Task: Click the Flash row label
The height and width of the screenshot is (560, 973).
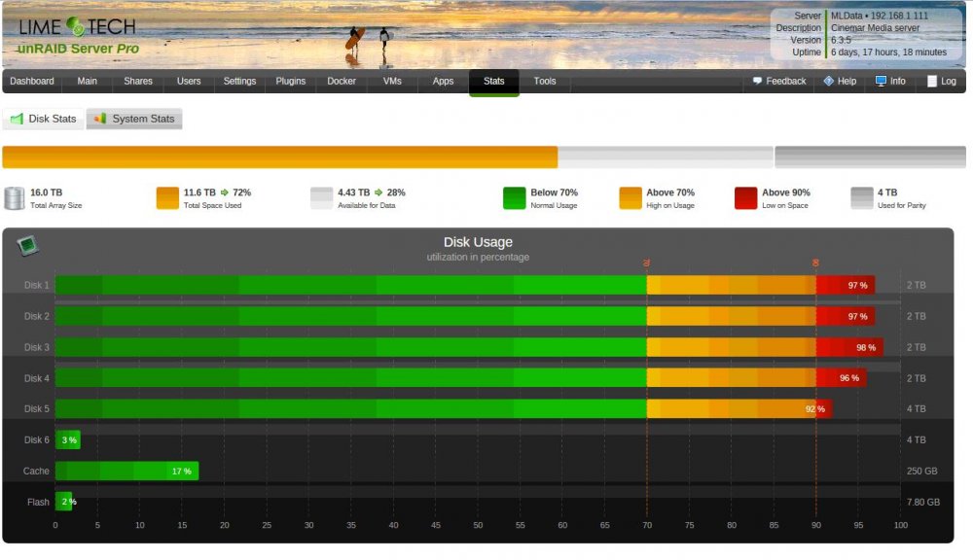Action: tap(38, 502)
